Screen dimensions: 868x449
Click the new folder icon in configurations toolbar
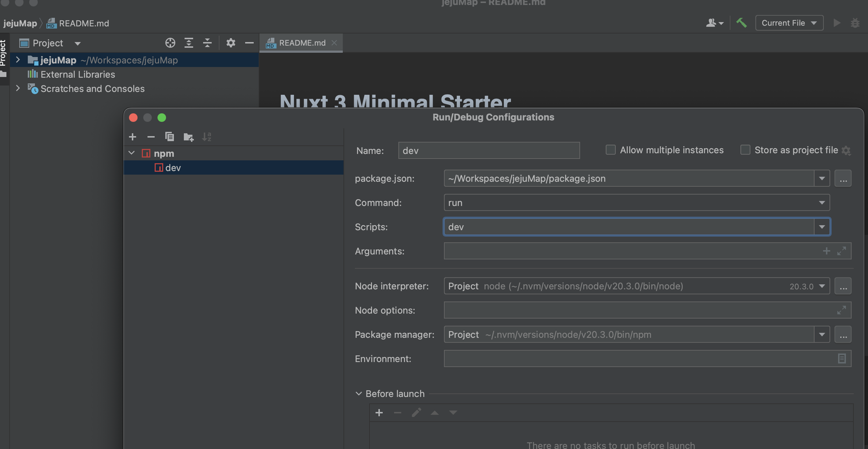(x=188, y=137)
